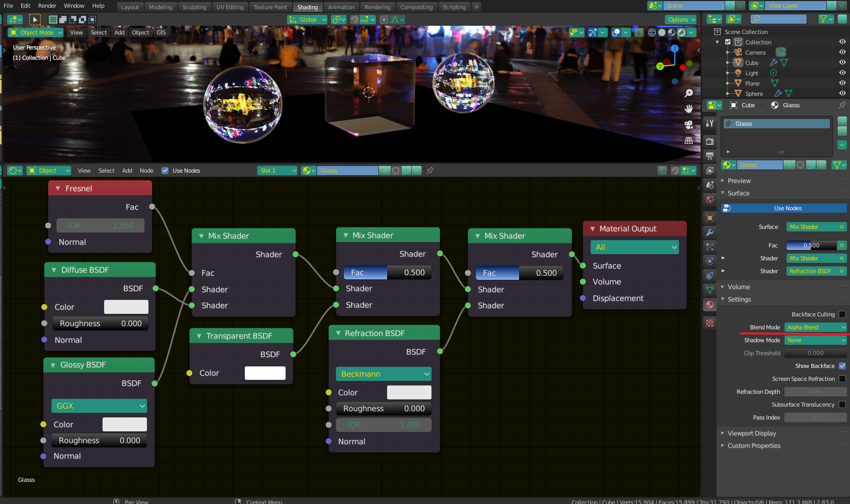Open the Physics properties tab icon

(x=710, y=261)
